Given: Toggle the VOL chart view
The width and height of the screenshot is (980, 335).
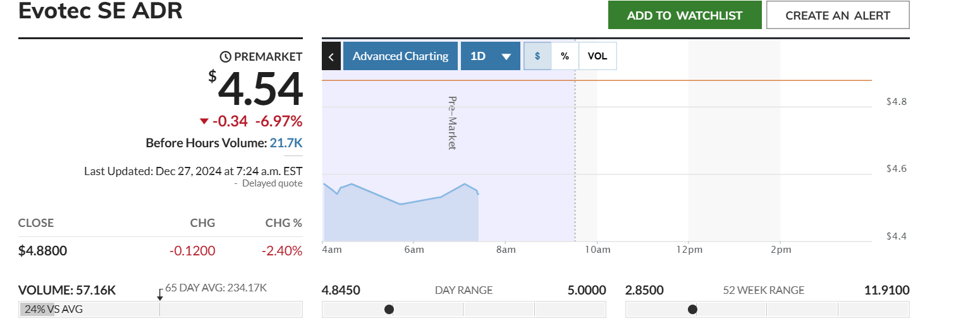Looking at the screenshot, I should (x=597, y=56).
